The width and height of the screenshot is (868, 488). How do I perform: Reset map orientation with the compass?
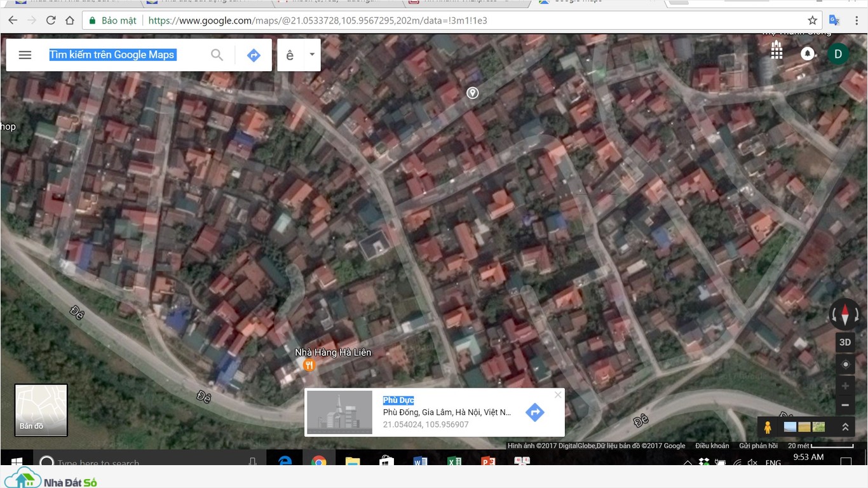pyautogui.click(x=845, y=315)
